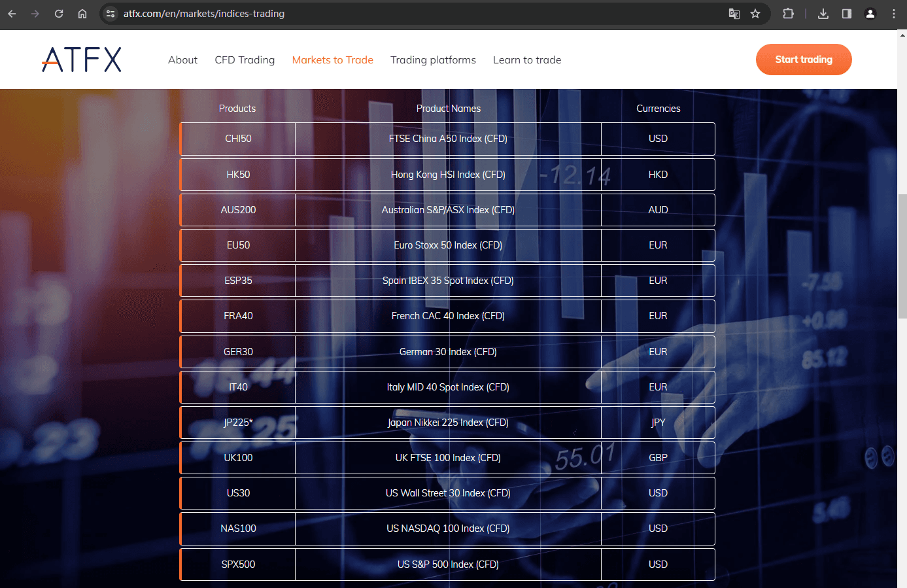The height and width of the screenshot is (588, 907).
Task: Click the Currencies column header
Action: pos(659,109)
